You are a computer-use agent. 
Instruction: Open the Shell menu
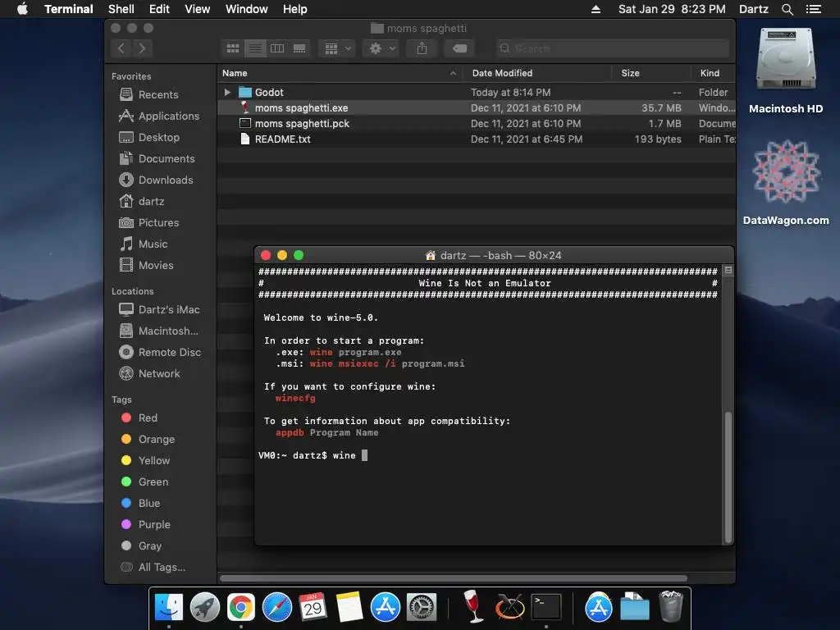[121, 9]
